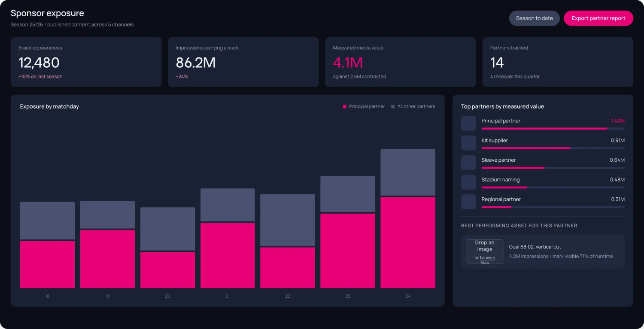Image resolution: width=644 pixels, height=329 pixels.
Task: Click the Kit supplier value progress bar
Action: [553, 148]
